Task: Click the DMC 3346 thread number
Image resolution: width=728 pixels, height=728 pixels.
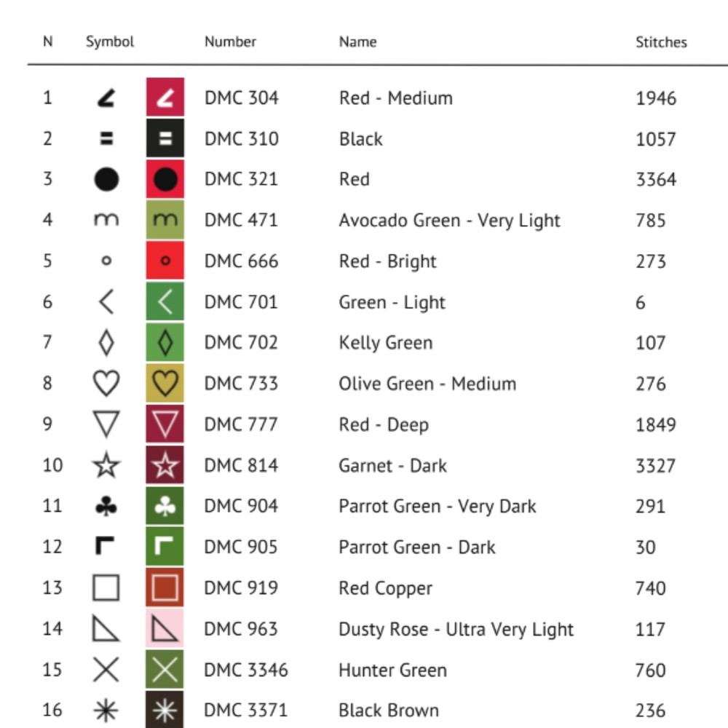Action: click(x=246, y=670)
